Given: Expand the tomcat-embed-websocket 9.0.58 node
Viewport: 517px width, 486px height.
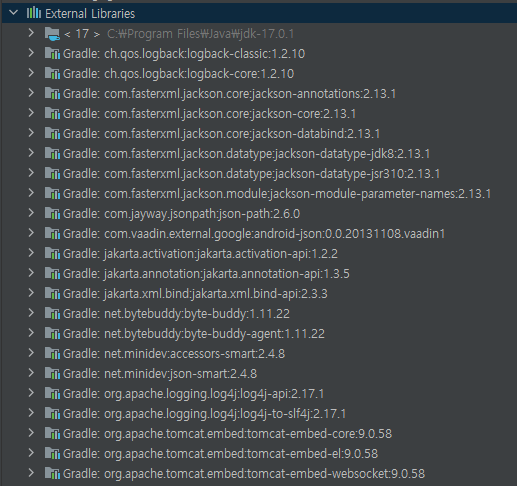Looking at the screenshot, I should click(x=31, y=473).
